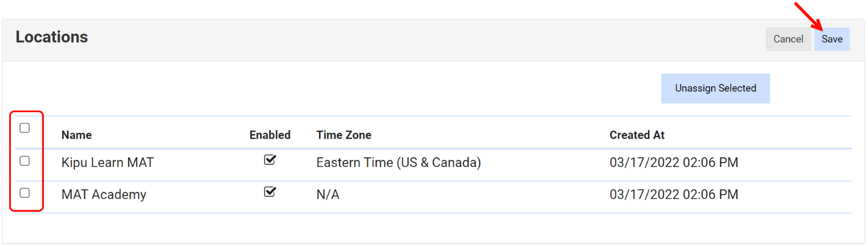Click the N/A time zone cell
Screen dimensions: 868x246
coord(328,195)
